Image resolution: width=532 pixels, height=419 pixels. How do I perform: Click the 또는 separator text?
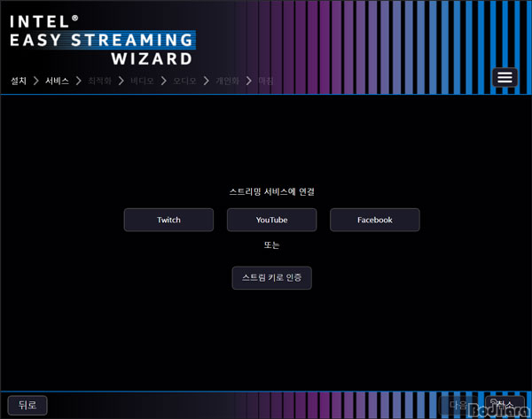point(272,244)
